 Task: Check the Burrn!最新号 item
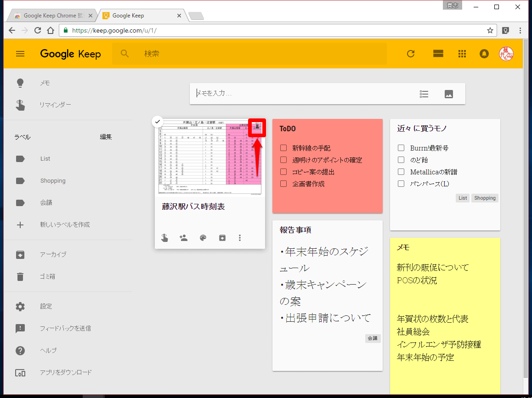pyautogui.click(x=401, y=148)
